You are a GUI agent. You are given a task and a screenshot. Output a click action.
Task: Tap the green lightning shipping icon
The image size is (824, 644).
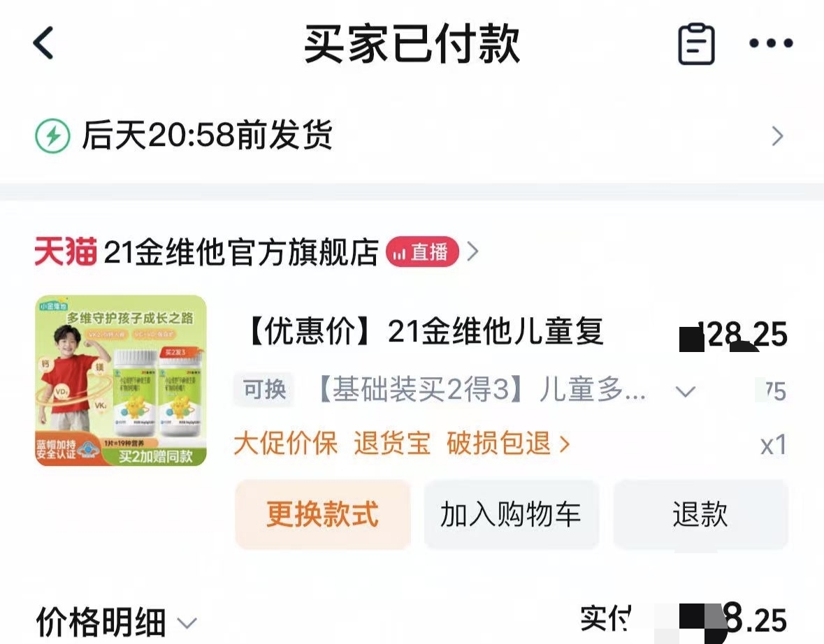point(52,136)
